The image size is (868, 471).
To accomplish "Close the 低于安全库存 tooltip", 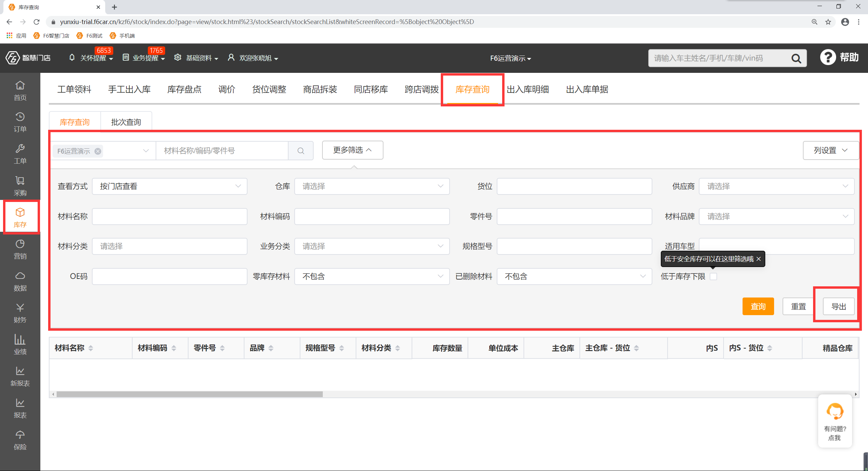I will coord(759,259).
